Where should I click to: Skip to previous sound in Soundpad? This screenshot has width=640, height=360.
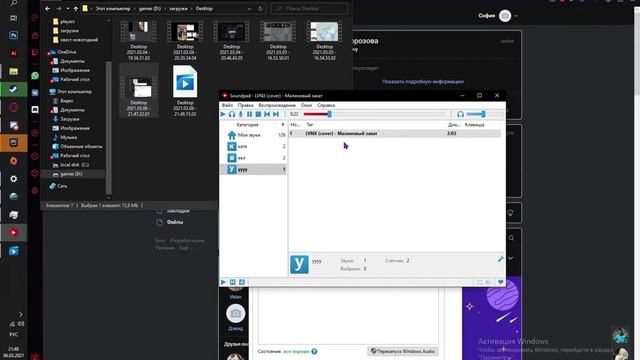click(267, 114)
